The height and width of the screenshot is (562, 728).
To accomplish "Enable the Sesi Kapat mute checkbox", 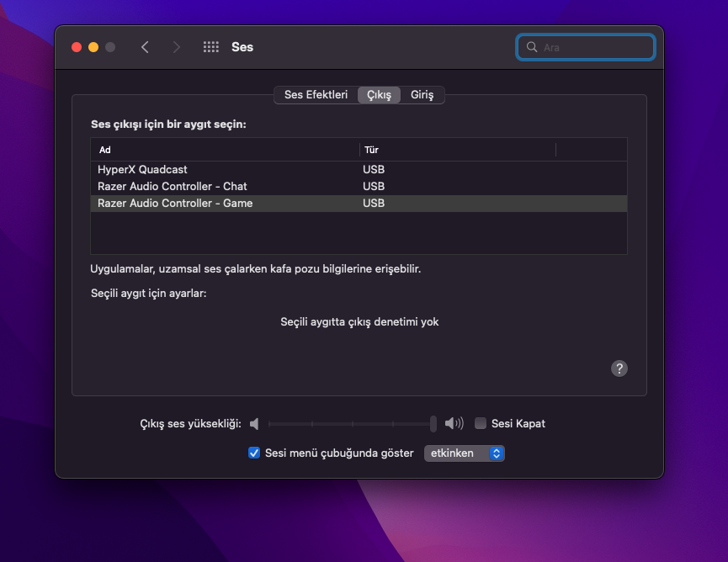I will [481, 424].
